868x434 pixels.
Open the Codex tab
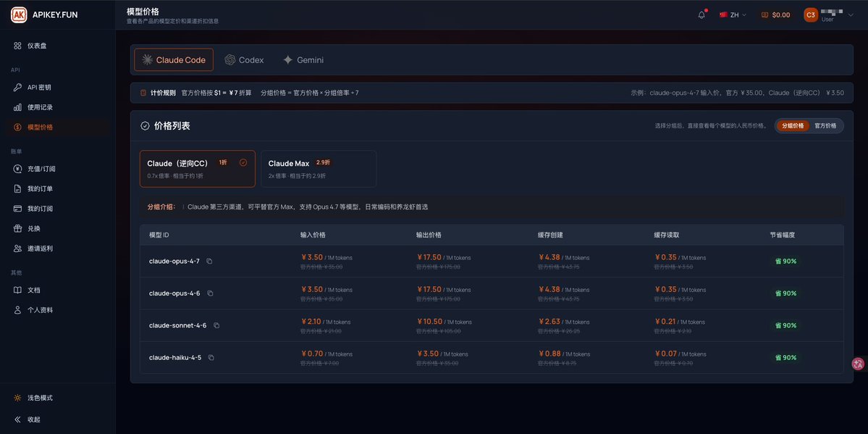coord(244,60)
